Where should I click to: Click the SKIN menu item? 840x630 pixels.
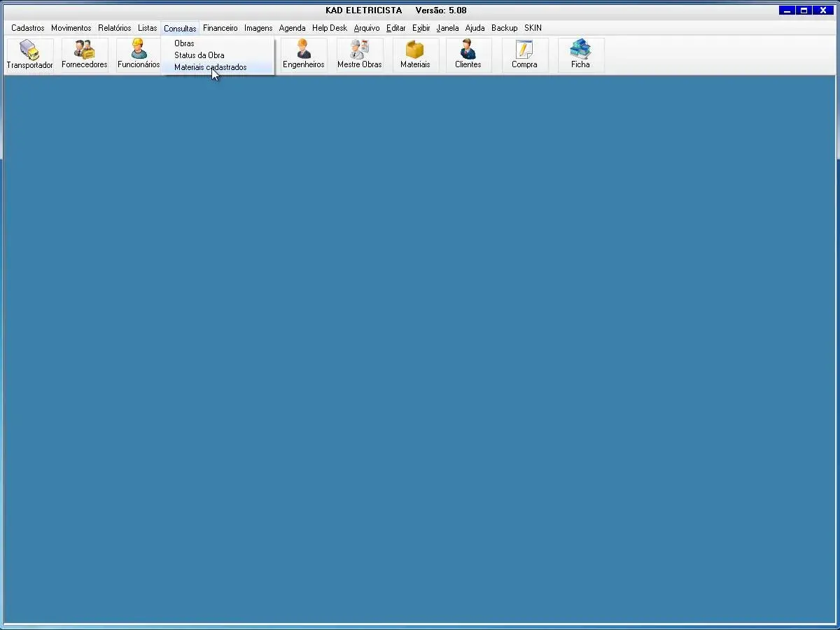pyautogui.click(x=533, y=28)
